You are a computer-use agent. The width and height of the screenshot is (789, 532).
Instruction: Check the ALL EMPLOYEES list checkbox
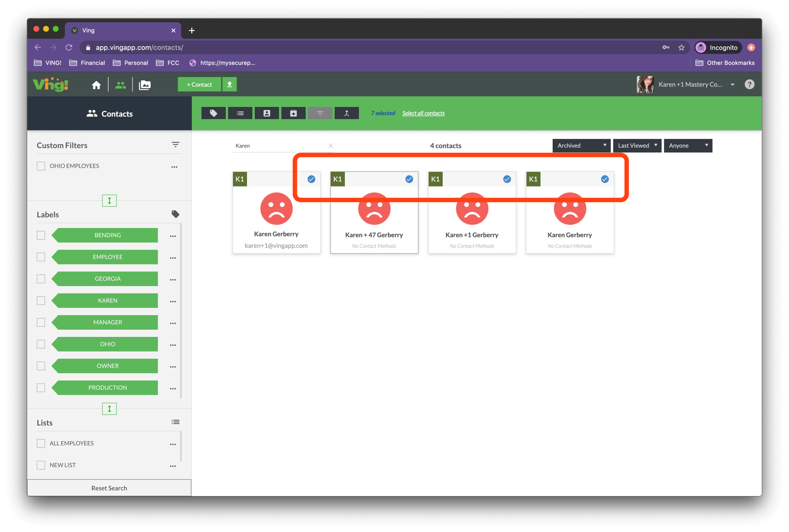pos(41,443)
